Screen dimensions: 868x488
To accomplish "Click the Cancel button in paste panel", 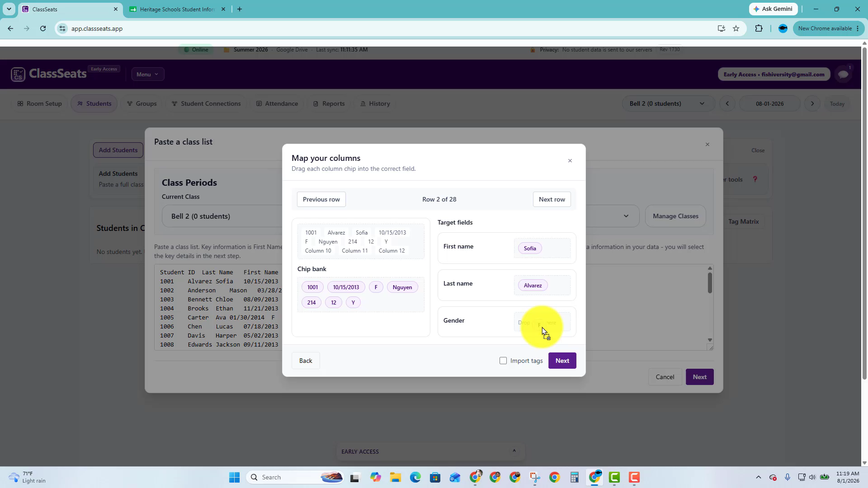I will 665,377.
